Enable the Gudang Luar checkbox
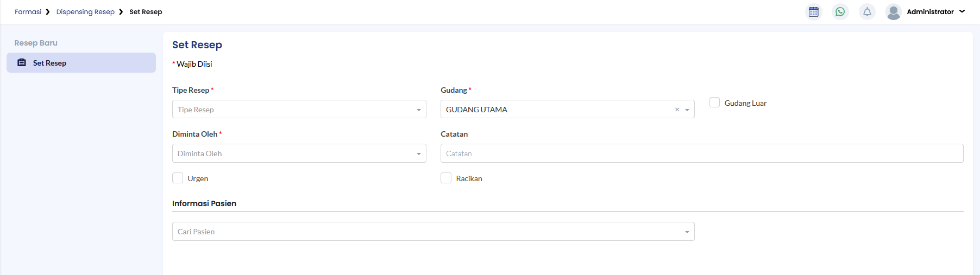Viewport: 980px width, 275px height. tap(715, 103)
